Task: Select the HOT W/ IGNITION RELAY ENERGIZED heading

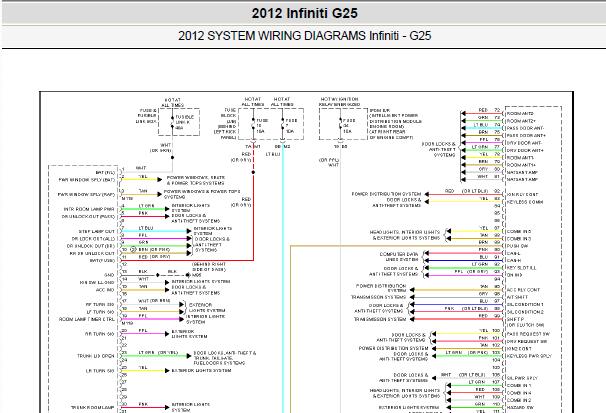Action: pos(339,102)
